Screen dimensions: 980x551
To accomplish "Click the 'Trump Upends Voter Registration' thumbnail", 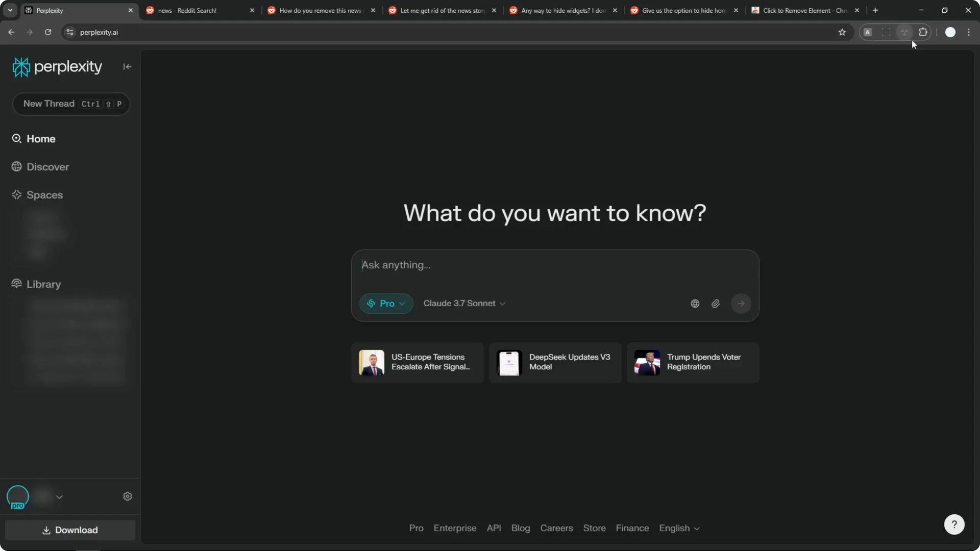I will [647, 363].
